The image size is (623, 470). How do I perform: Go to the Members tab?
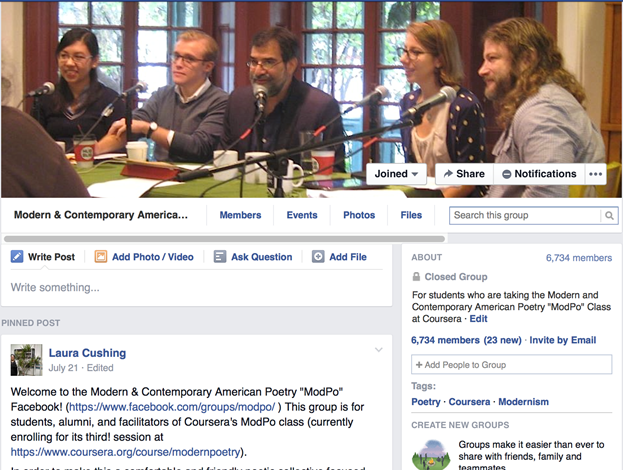pos(240,215)
